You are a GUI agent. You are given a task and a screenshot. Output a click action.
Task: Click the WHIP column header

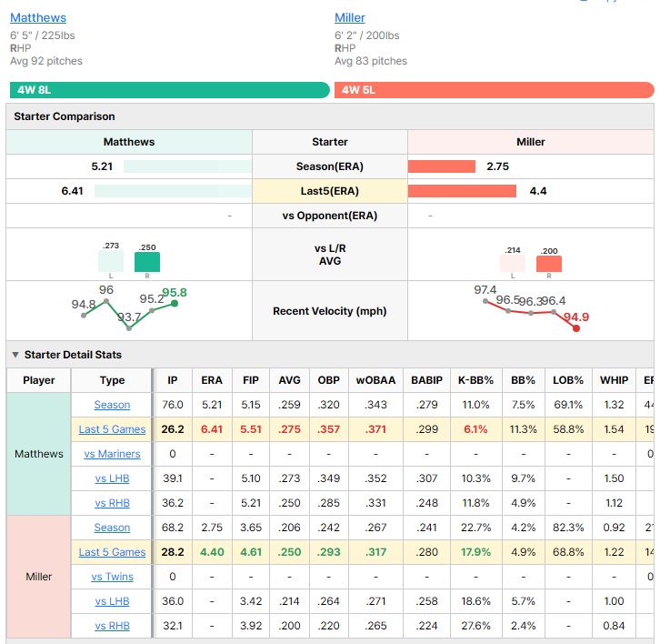[x=614, y=380]
